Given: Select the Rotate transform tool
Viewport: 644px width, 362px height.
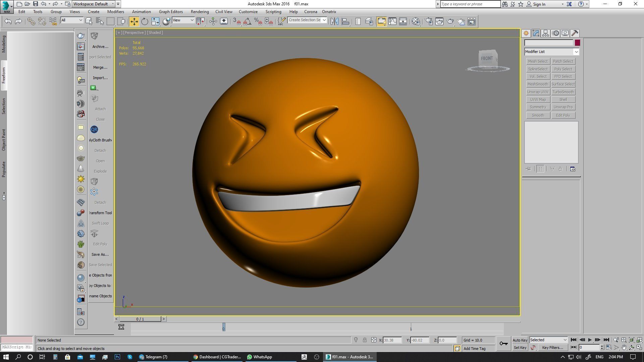Looking at the screenshot, I should pyautogui.click(x=145, y=21).
